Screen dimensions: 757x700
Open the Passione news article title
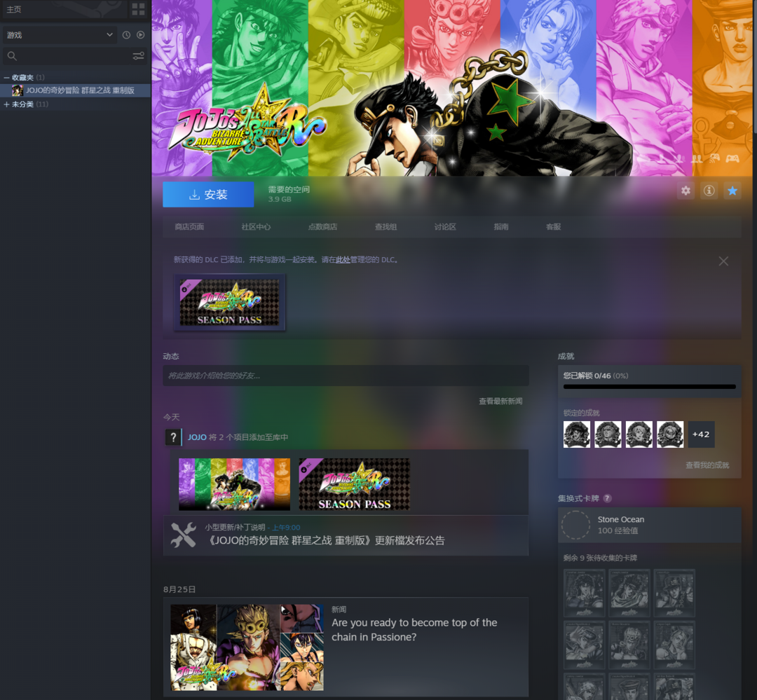[414, 629]
